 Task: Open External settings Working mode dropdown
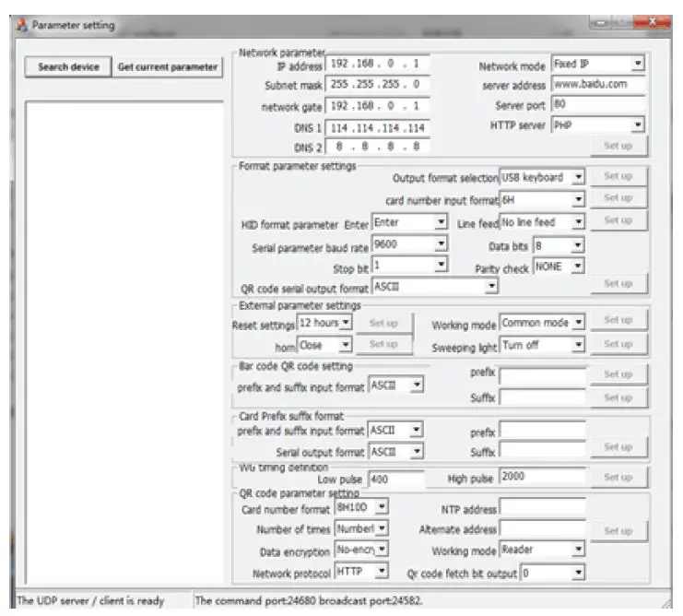pyautogui.click(x=578, y=323)
